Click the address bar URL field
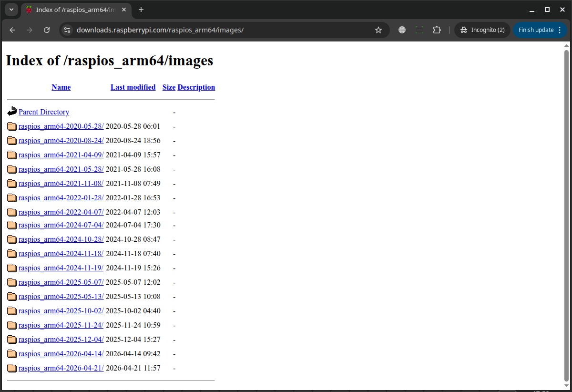Viewport: 572px width, 392px height. 224,30
